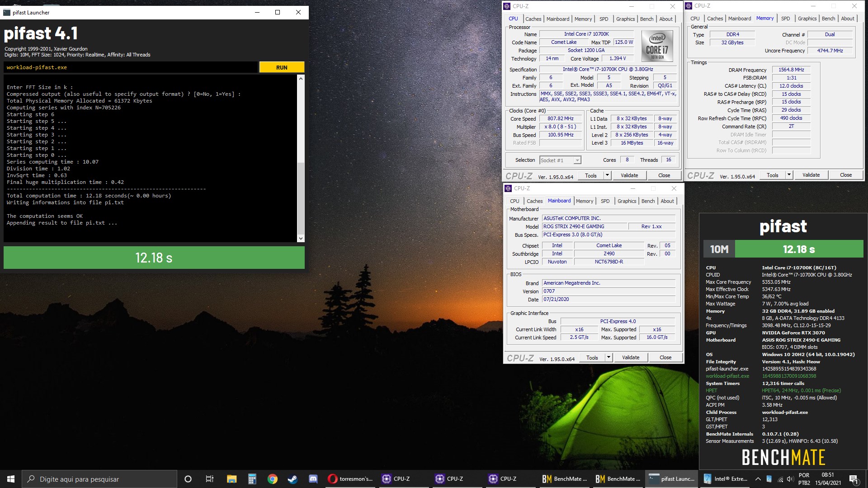Screen dimensions: 868x488
Task: Click the search magnifier icon on taskbar
Action: coord(31,479)
